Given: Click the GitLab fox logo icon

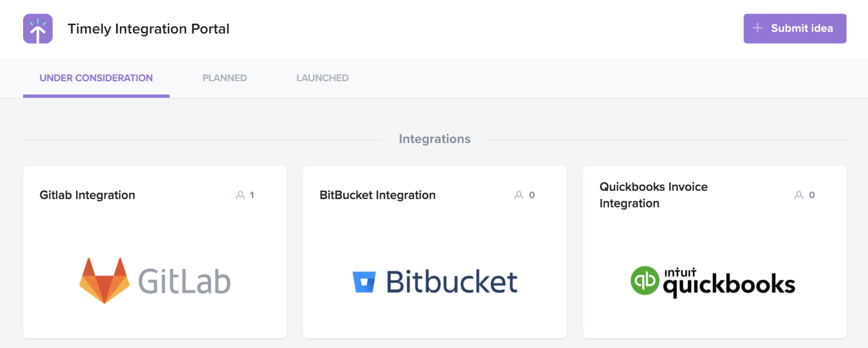Looking at the screenshot, I should pos(104,280).
